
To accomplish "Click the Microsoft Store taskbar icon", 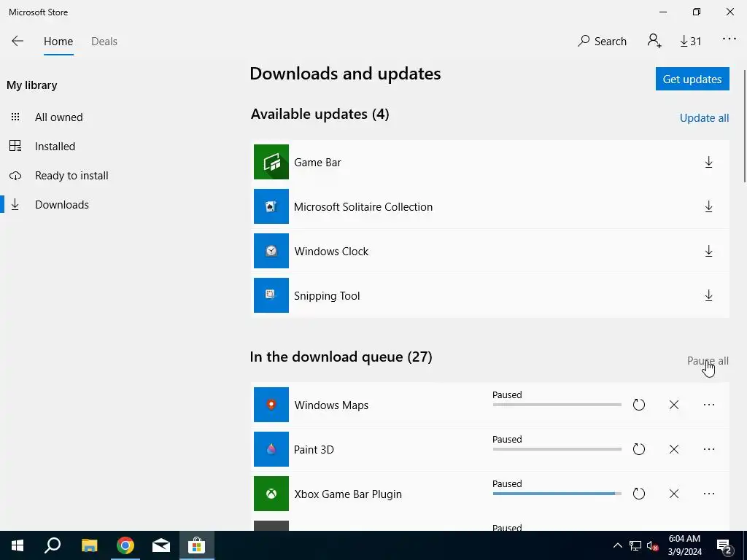I will tap(197, 545).
